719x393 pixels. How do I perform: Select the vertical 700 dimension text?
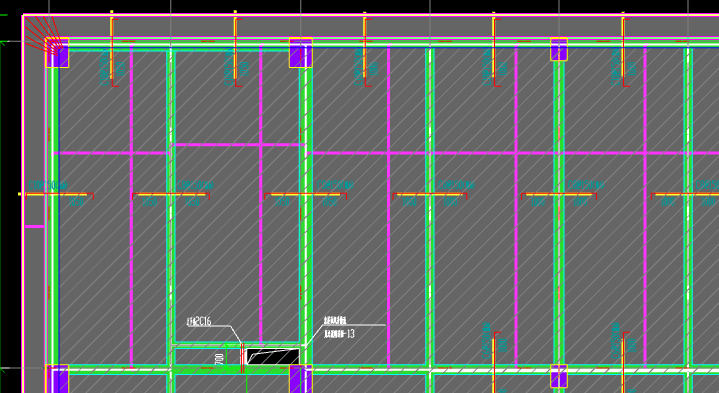click(220, 360)
